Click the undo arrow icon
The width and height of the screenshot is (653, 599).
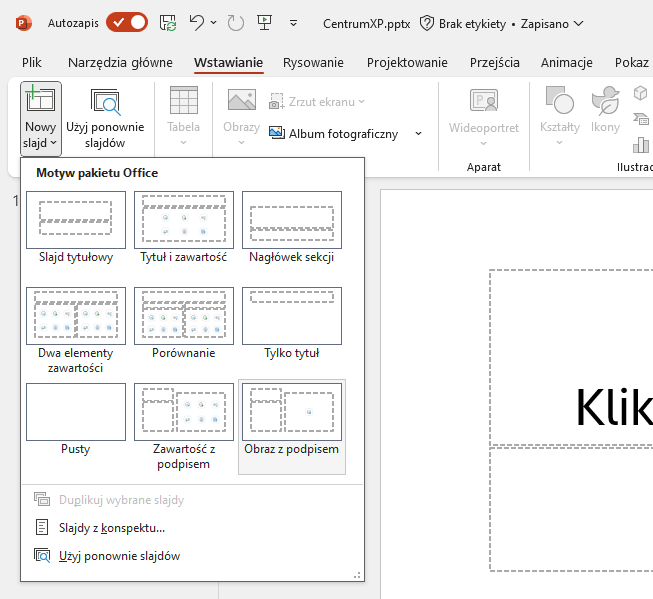click(197, 22)
